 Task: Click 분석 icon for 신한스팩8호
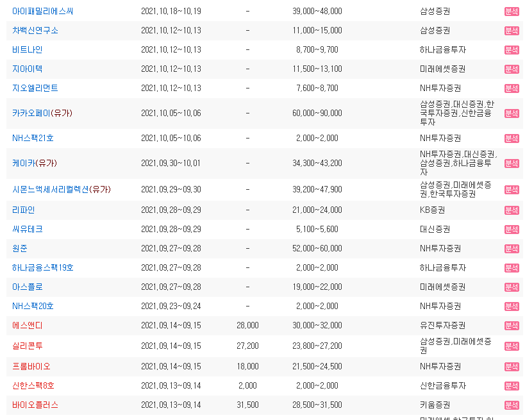[512, 386]
